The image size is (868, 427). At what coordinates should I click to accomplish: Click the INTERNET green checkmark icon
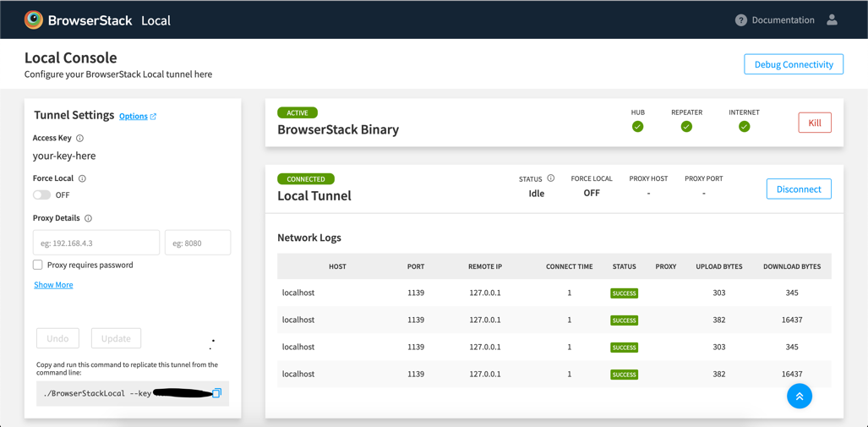(x=745, y=127)
